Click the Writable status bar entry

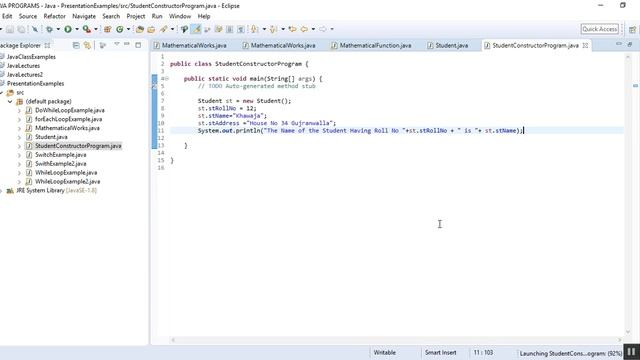tap(384, 352)
